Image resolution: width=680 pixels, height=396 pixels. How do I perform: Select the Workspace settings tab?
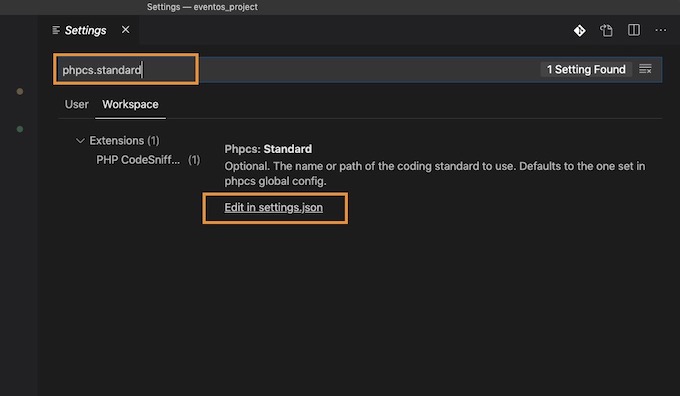(x=130, y=105)
